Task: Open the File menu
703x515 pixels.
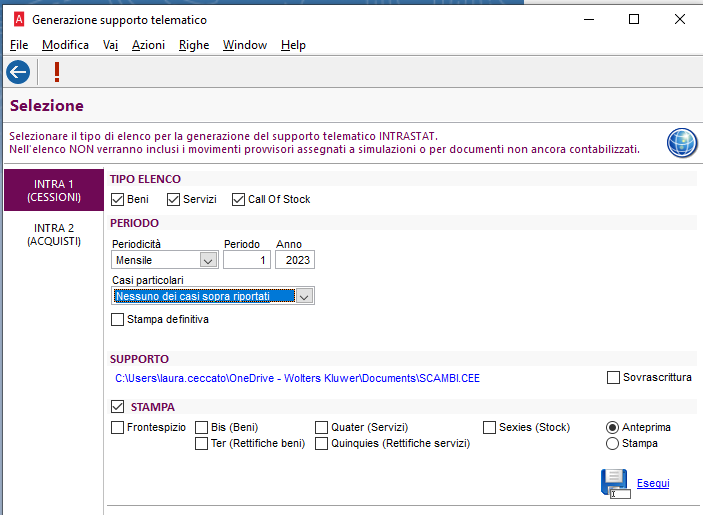Action: click(19, 45)
